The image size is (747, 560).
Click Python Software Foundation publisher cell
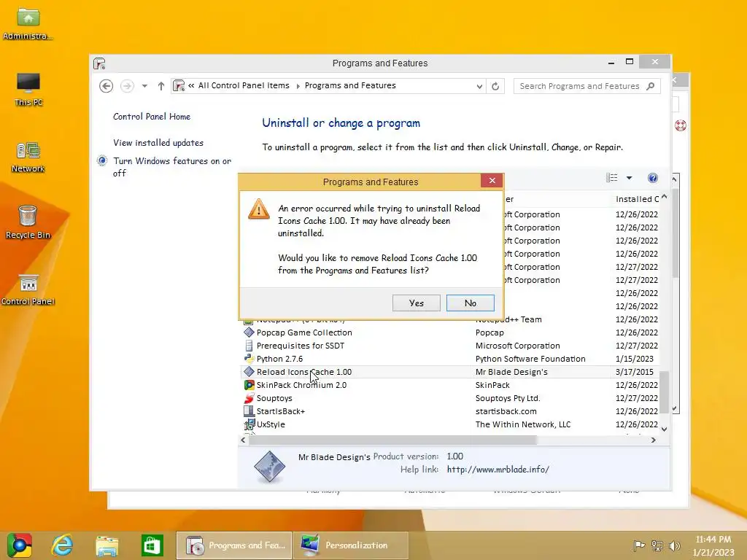[530, 359]
